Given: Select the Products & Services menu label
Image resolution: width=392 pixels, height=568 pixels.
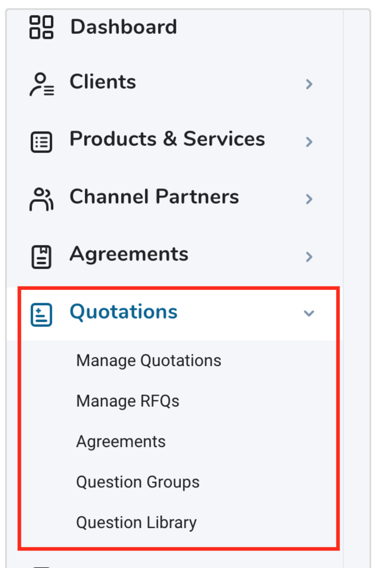Looking at the screenshot, I should coord(167,139).
